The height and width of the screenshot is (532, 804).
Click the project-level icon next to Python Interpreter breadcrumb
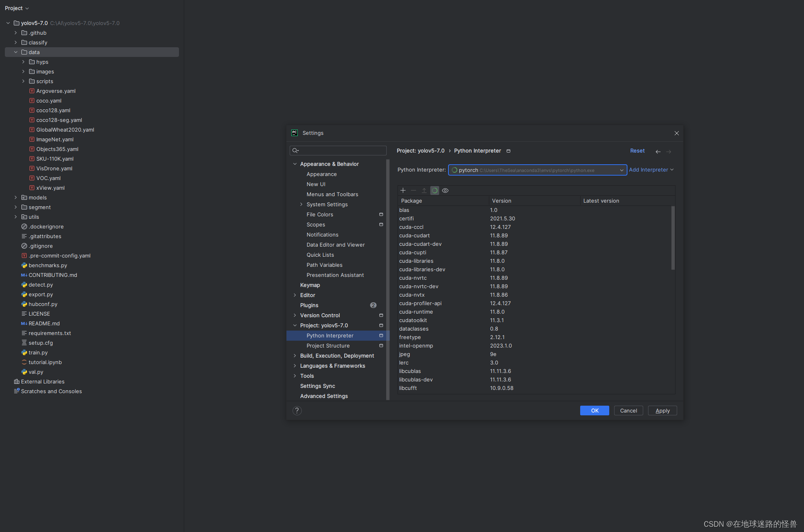click(x=509, y=151)
